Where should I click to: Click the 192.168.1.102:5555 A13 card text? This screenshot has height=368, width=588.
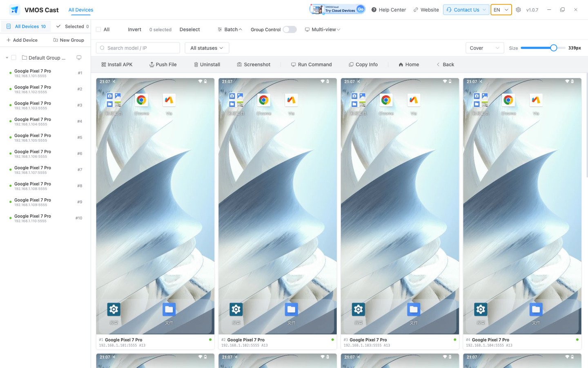245,346
